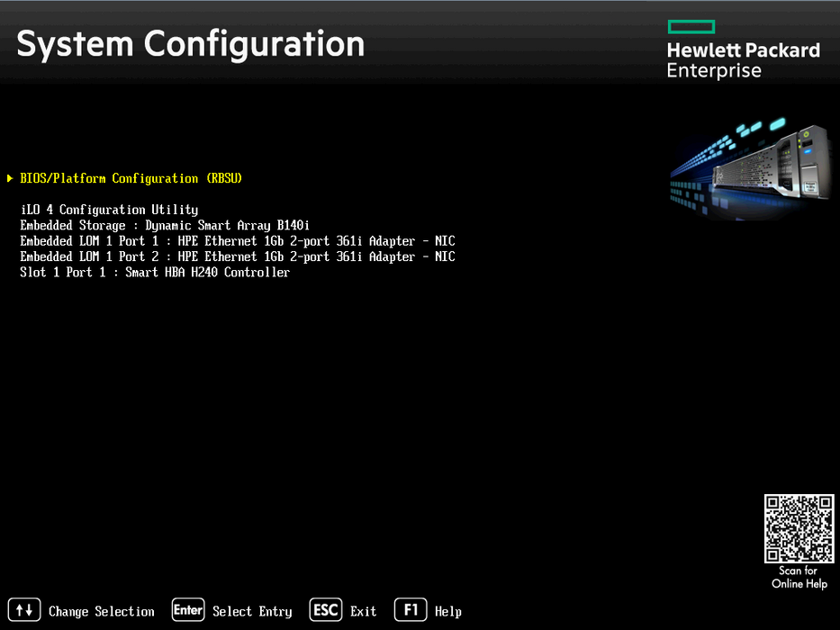Click the Help label
Viewport: 840px width, 630px height.
[447, 611]
